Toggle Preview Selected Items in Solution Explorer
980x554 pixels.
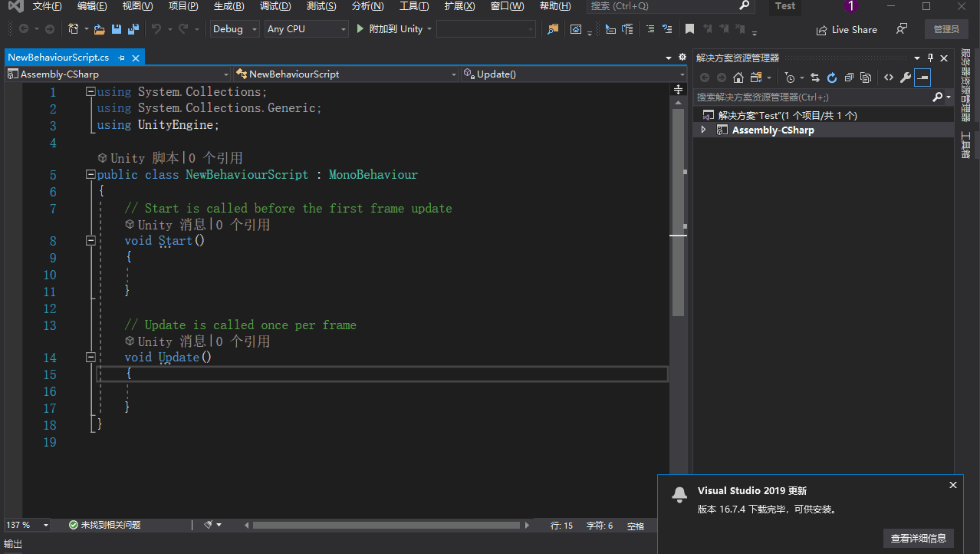tap(866, 77)
